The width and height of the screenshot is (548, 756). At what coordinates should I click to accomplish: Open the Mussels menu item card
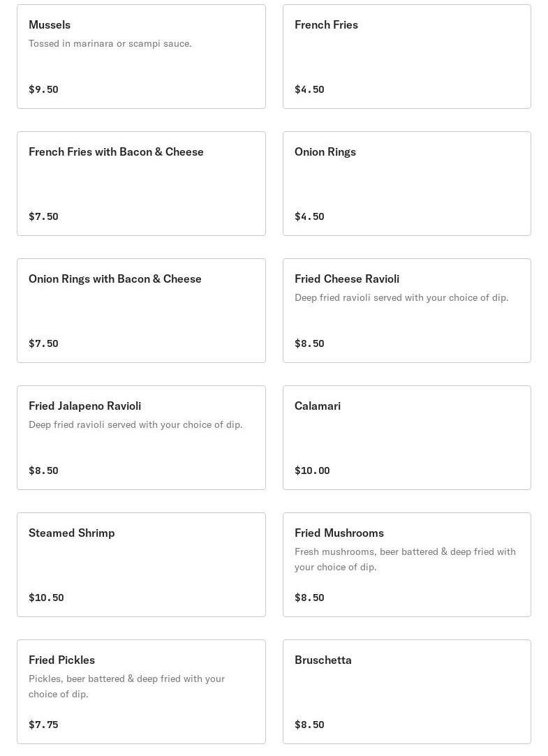point(141,57)
